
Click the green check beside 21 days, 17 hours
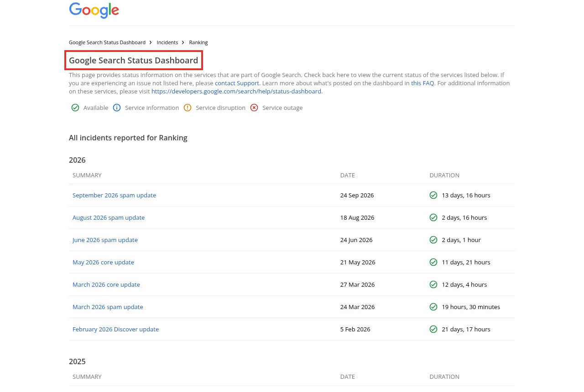click(x=433, y=329)
